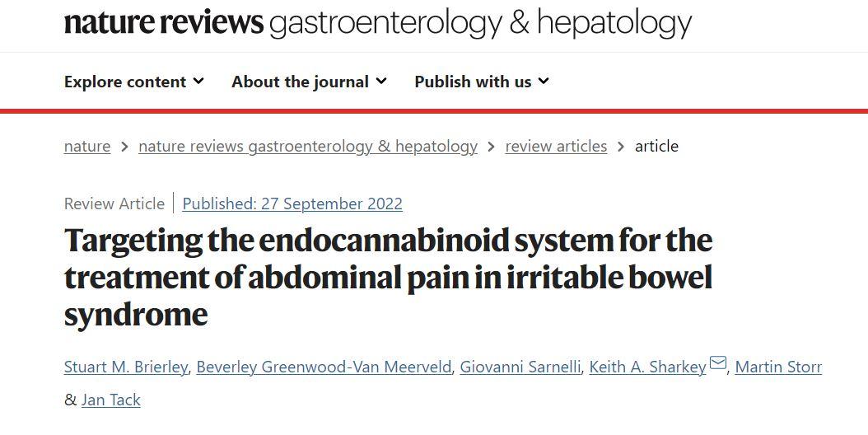
Task: Open author Jan Tack
Action: (x=111, y=400)
